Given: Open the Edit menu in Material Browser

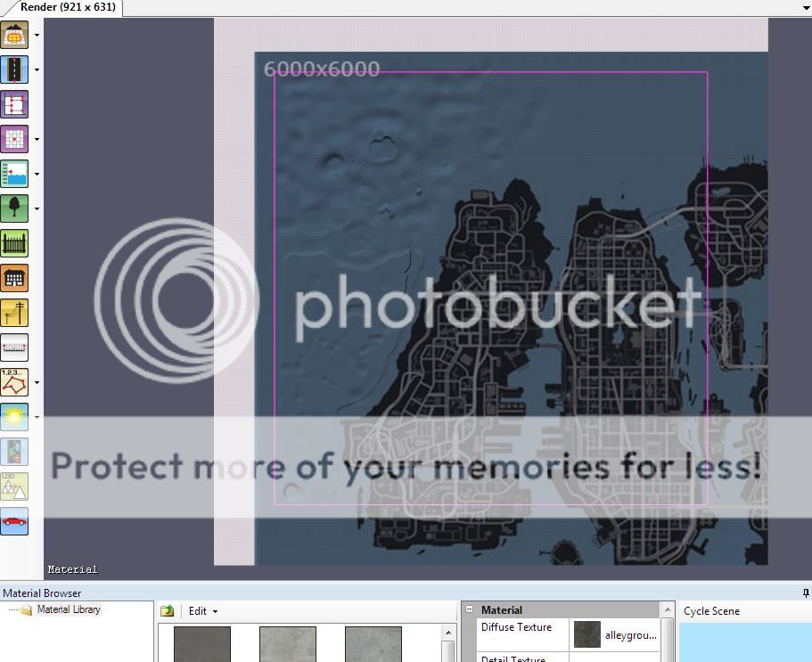Looking at the screenshot, I should click(202, 611).
